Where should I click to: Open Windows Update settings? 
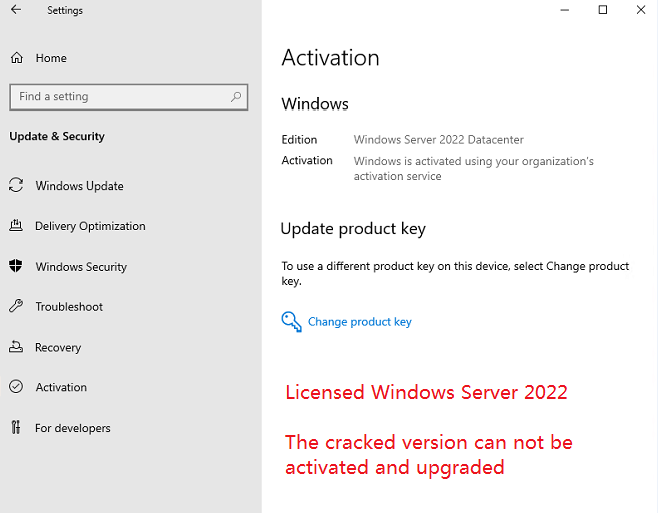coord(79,186)
